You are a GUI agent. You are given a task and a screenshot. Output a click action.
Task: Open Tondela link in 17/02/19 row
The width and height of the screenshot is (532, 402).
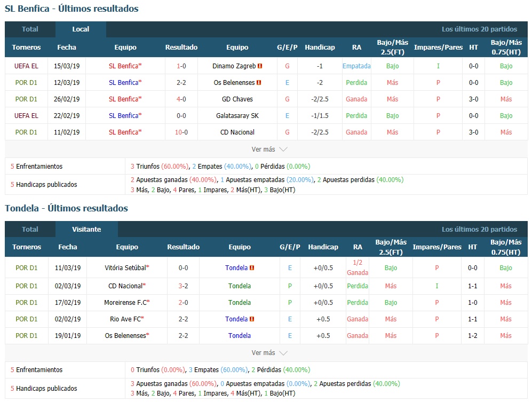(x=240, y=303)
